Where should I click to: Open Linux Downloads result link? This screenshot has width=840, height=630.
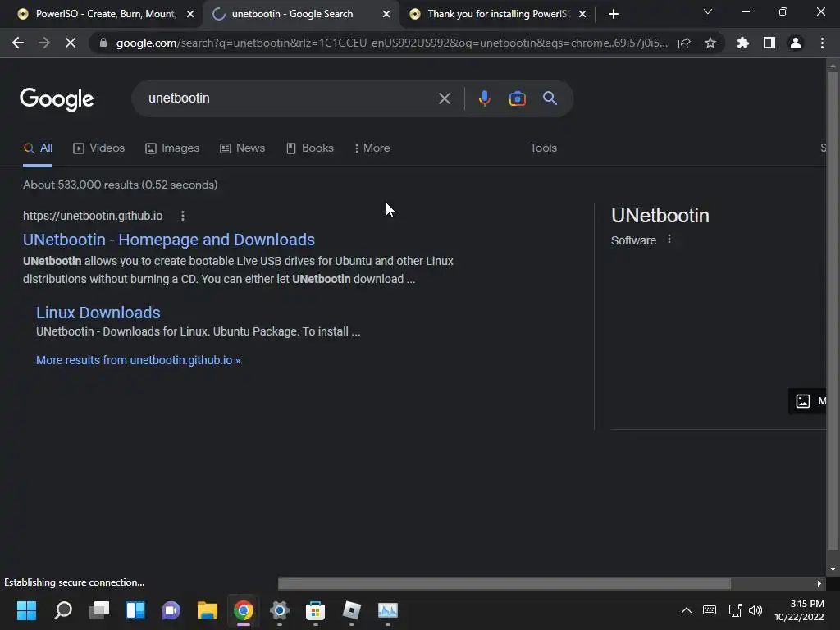pyautogui.click(x=98, y=313)
